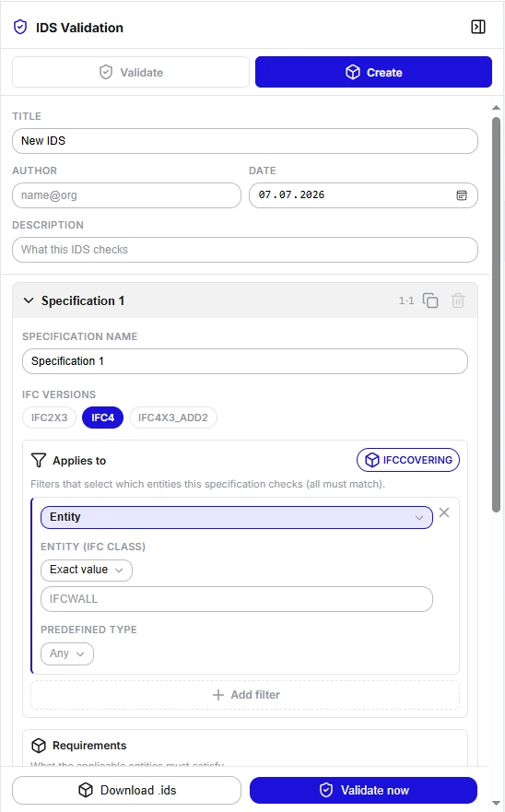The height and width of the screenshot is (812, 505).
Task: Click the IFCWALL entity class input
Action: coord(237,599)
